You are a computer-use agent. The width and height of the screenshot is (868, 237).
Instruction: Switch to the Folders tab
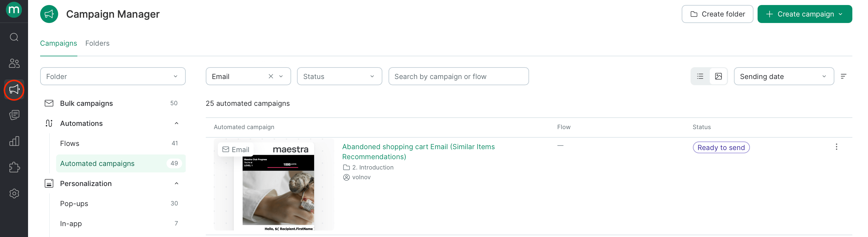(x=97, y=43)
